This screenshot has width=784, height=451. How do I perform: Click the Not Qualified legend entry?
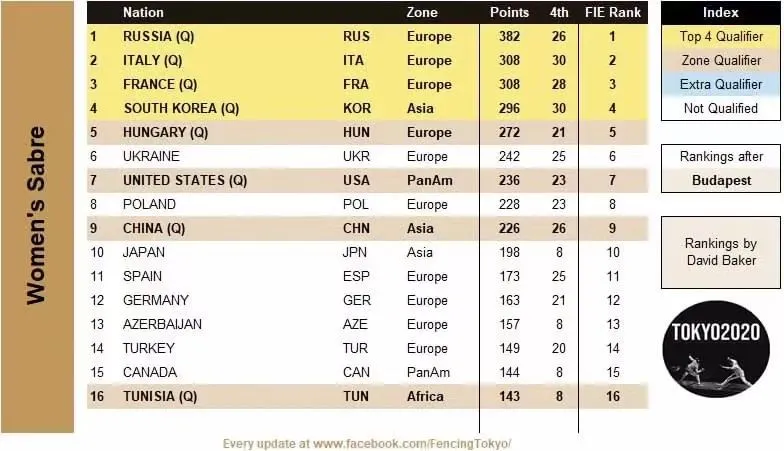[x=720, y=108]
